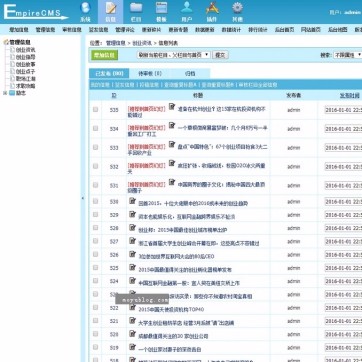Click the edit icon in row 528
This screenshot has width=362, height=362.
tap(132, 228)
